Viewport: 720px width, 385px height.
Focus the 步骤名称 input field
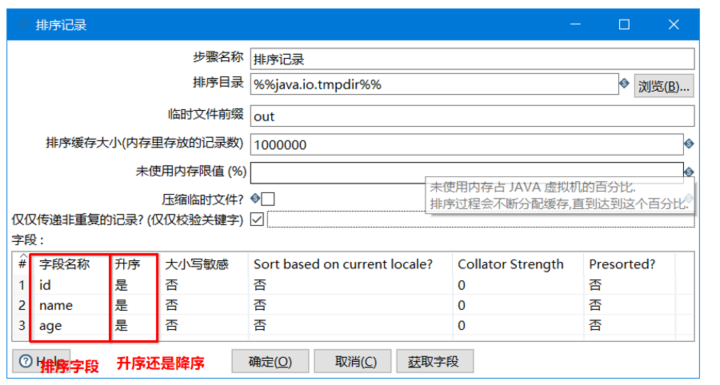[472, 59]
